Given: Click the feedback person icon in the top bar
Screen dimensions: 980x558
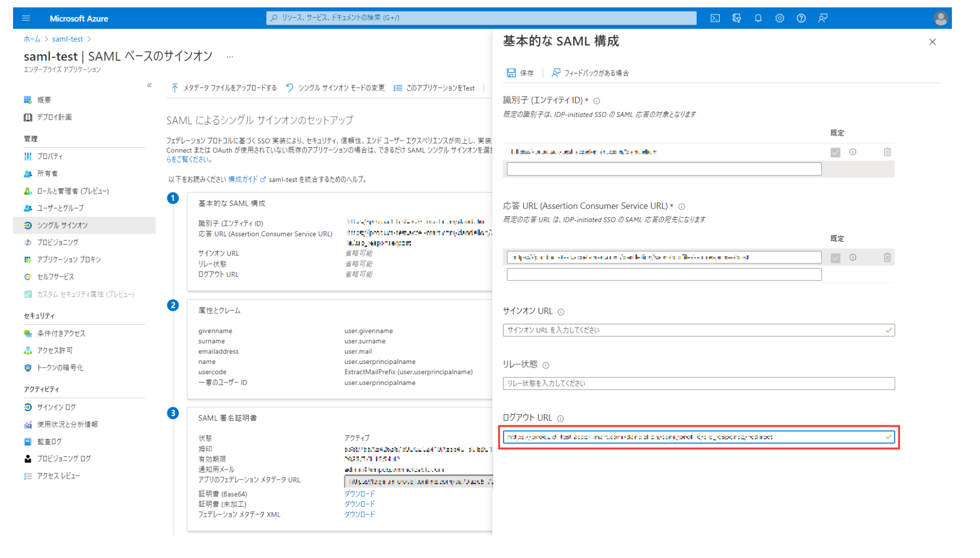Looking at the screenshot, I should [x=822, y=18].
